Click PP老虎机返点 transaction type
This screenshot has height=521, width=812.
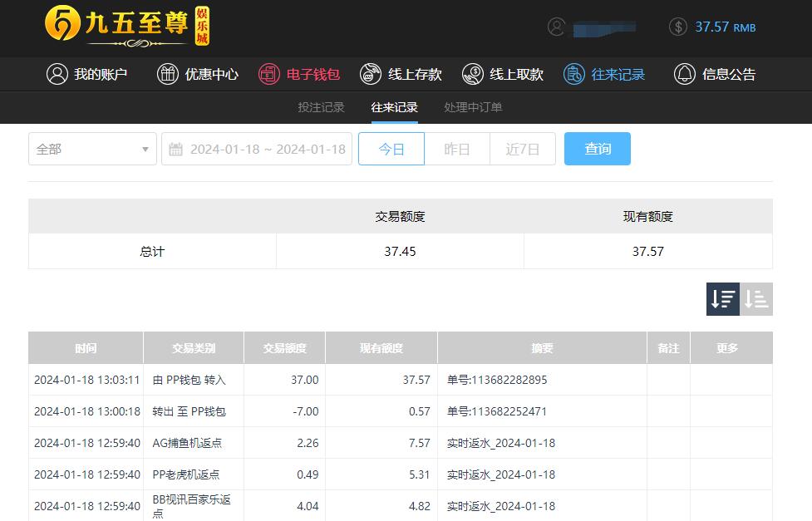click(186, 475)
